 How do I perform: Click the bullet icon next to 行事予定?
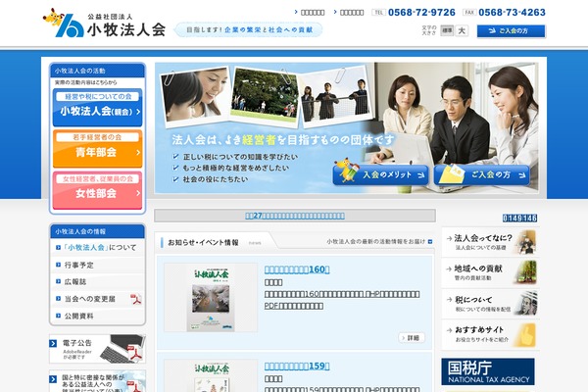click(x=58, y=265)
